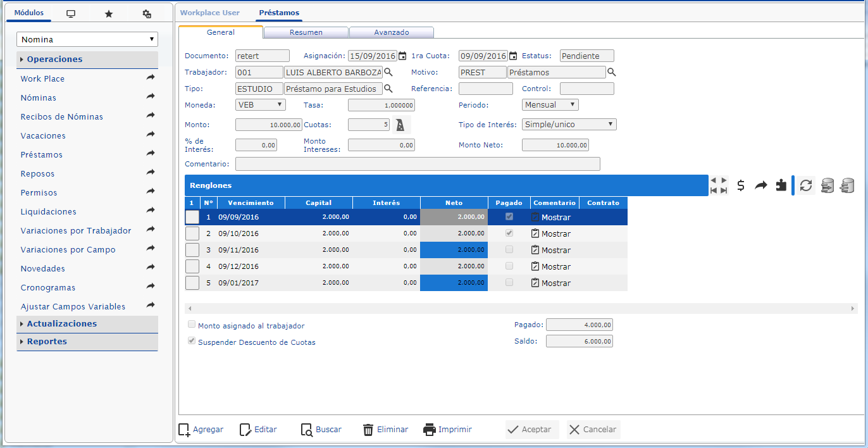Open the Avanzado tab

(391, 32)
